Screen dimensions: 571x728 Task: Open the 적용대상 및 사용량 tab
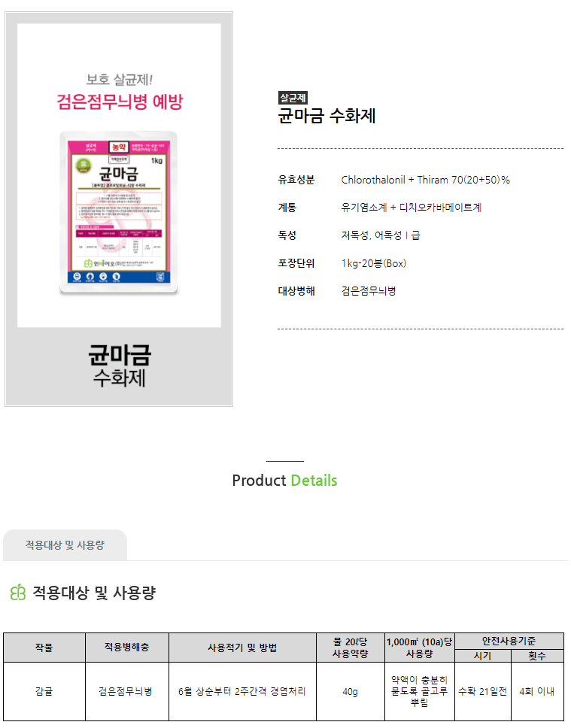tap(65, 545)
